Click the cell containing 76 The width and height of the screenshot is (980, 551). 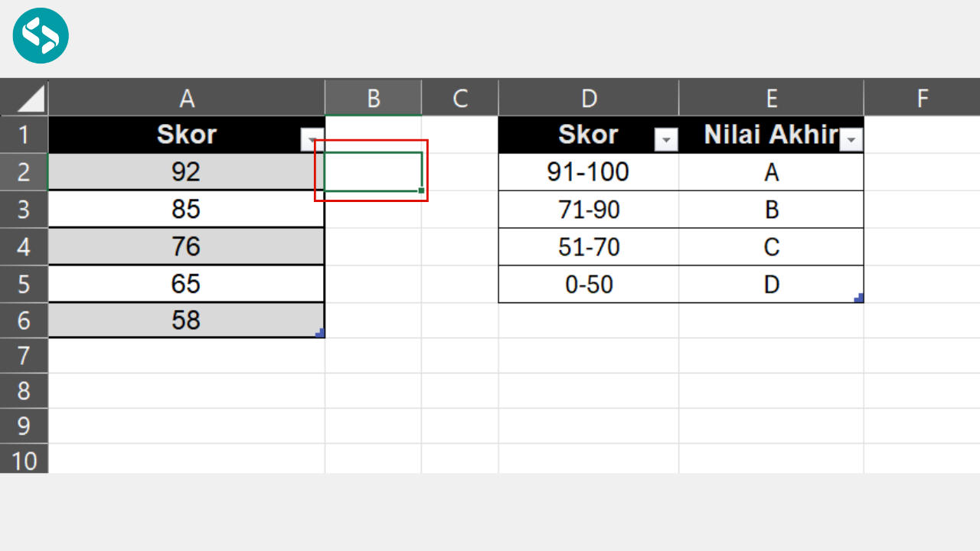point(186,246)
